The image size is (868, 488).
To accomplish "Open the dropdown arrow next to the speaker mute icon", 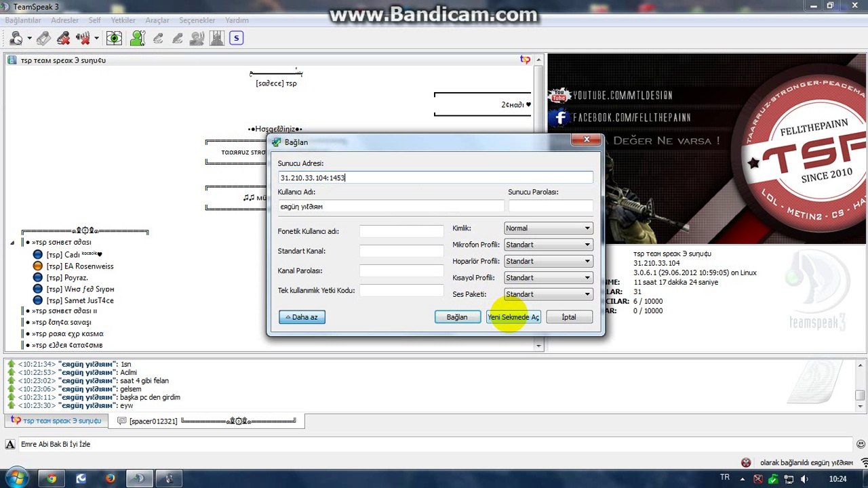I will pyautogui.click(x=96, y=39).
